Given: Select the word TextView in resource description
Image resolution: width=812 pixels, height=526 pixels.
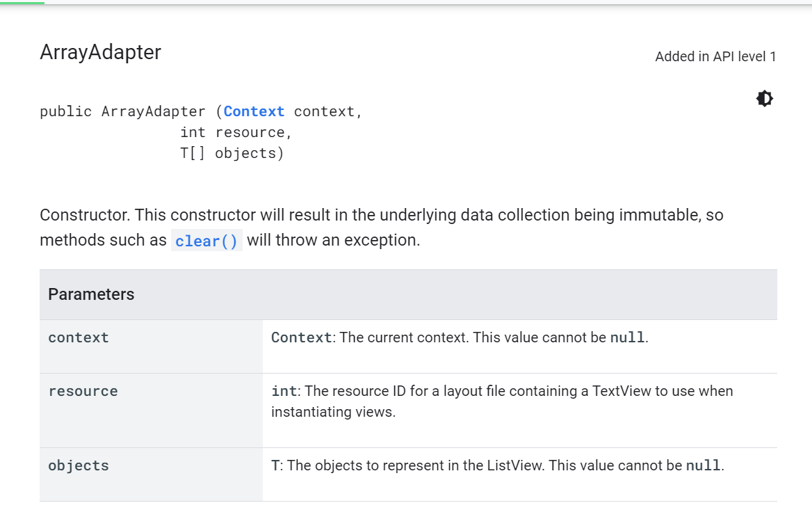Looking at the screenshot, I should (x=622, y=390).
